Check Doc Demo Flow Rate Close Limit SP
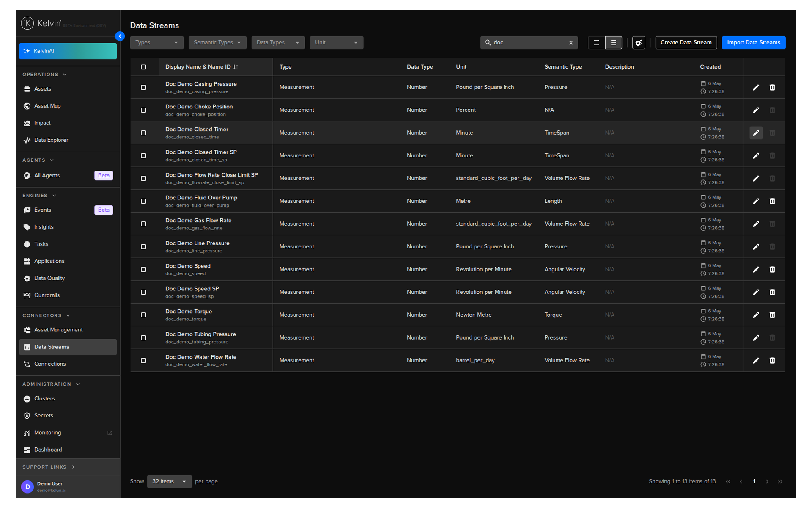This screenshot has width=812, height=508. 143,179
